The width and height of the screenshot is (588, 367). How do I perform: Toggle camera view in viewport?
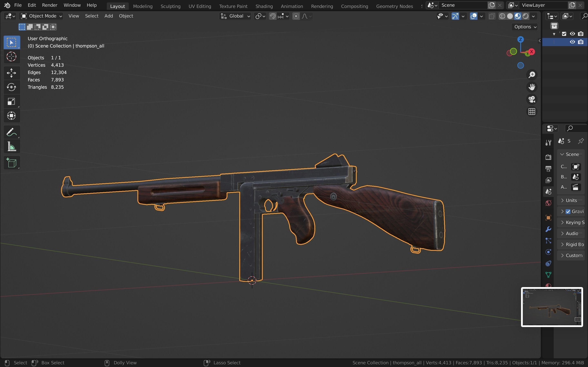[x=532, y=99]
